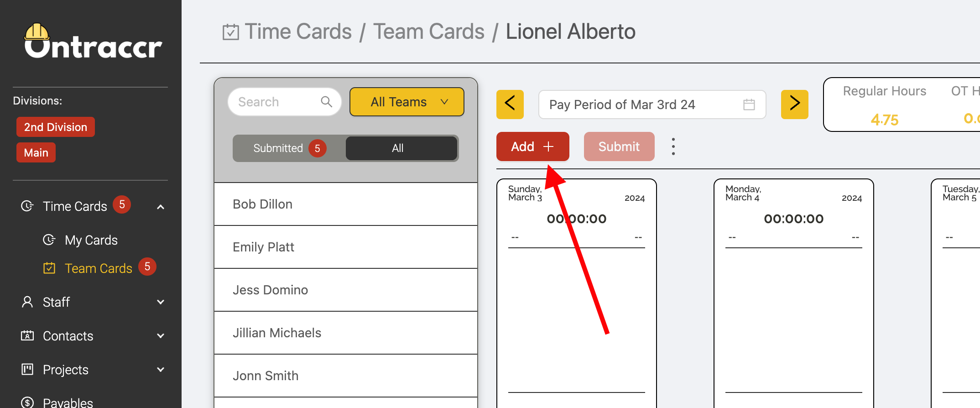Click the Untraccr hard hat logo

[93, 42]
